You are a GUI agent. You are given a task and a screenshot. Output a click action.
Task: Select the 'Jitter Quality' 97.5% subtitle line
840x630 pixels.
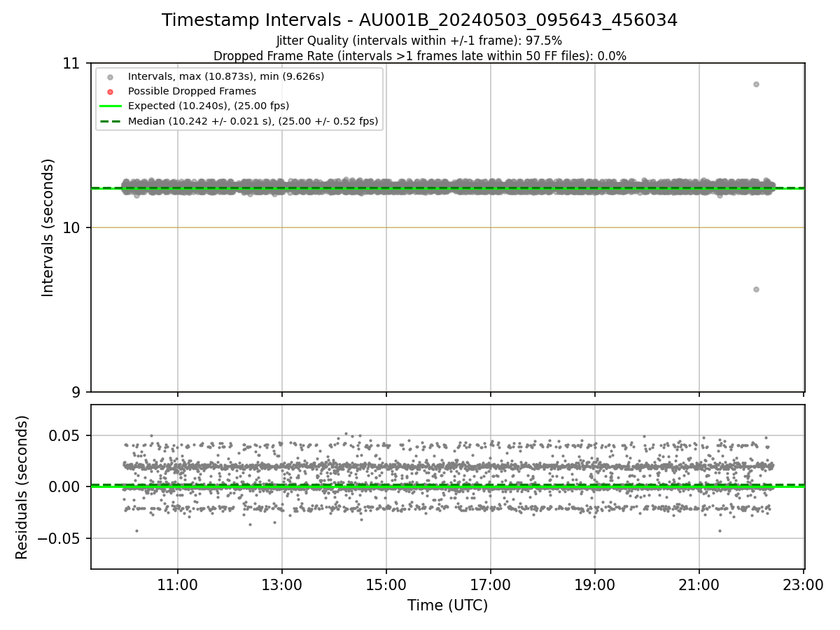[419, 41]
